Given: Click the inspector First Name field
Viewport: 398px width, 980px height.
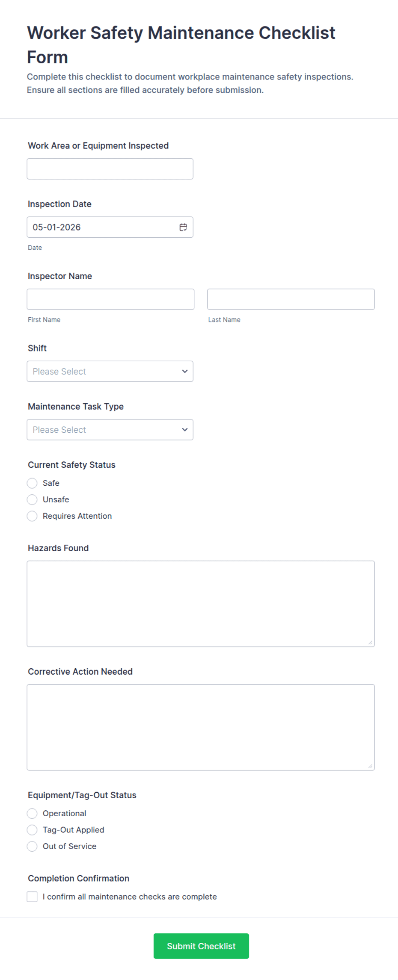Looking at the screenshot, I should [110, 299].
